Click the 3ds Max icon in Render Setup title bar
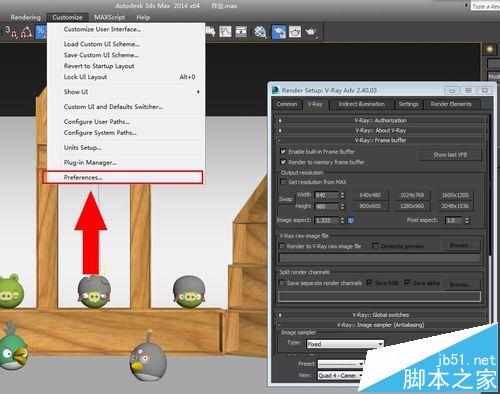 coord(275,90)
